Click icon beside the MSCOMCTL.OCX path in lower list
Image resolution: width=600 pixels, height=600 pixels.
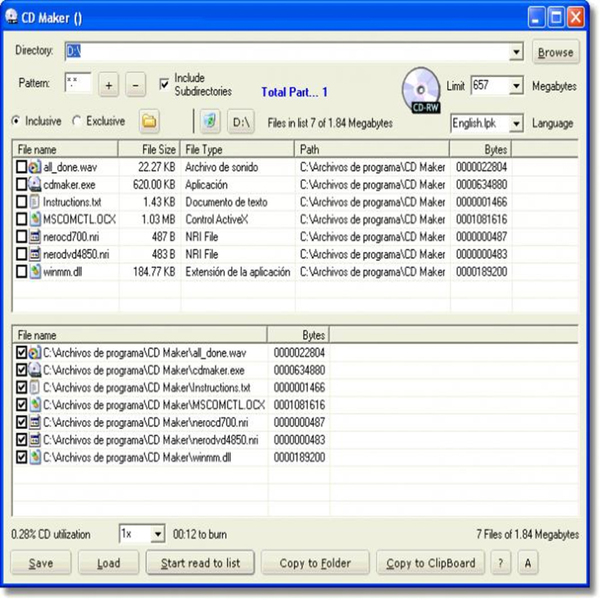click(x=34, y=405)
